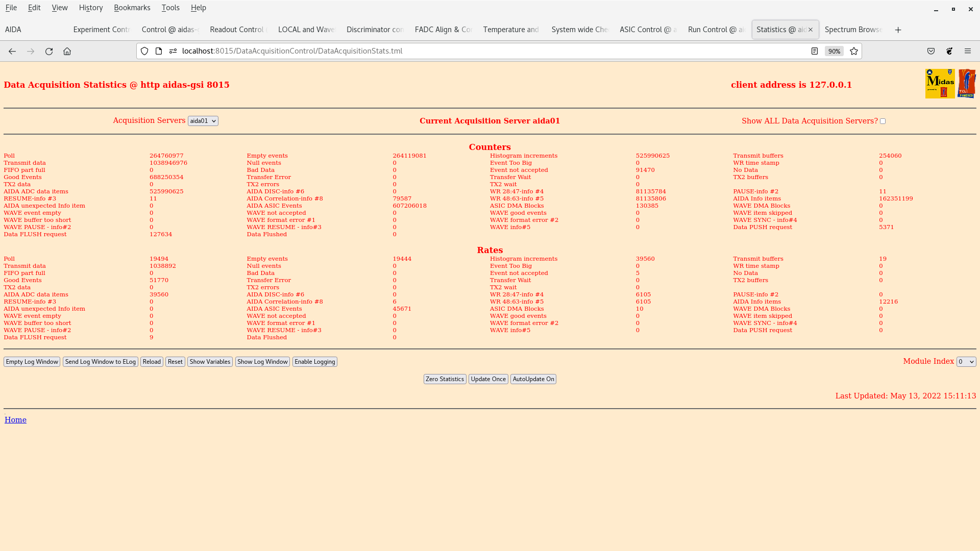This screenshot has height=551, width=980.
Task: Click the 90% zoom level indicator
Action: [x=834, y=51]
